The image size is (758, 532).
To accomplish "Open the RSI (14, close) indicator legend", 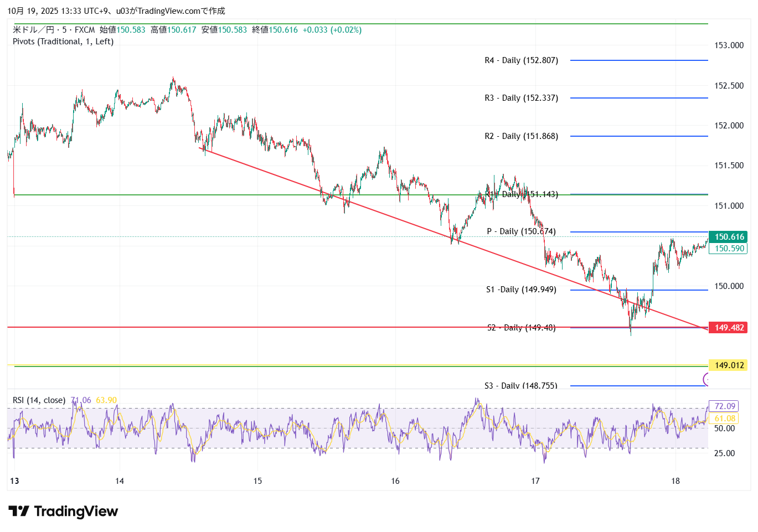I will [39, 400].
